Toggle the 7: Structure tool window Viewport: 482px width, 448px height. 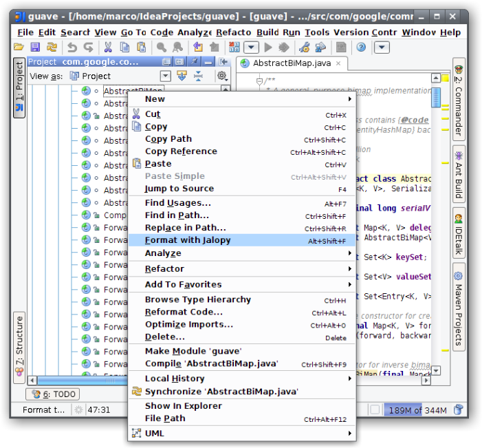[19, 347]
